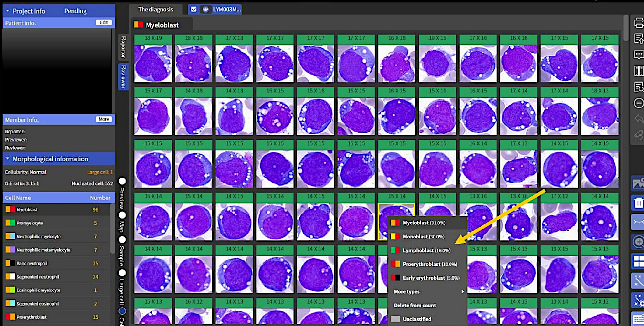
Task: Expand the More types submenu
Action: click(428, 291)
